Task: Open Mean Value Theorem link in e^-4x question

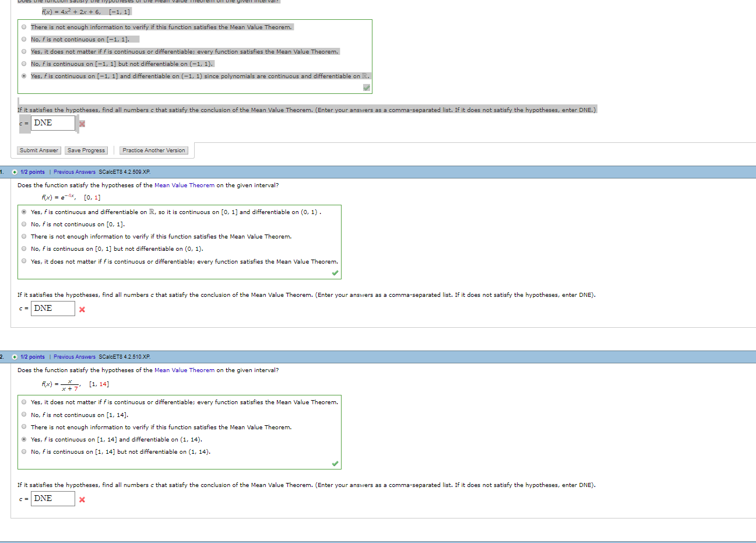Action: (184, 185)
